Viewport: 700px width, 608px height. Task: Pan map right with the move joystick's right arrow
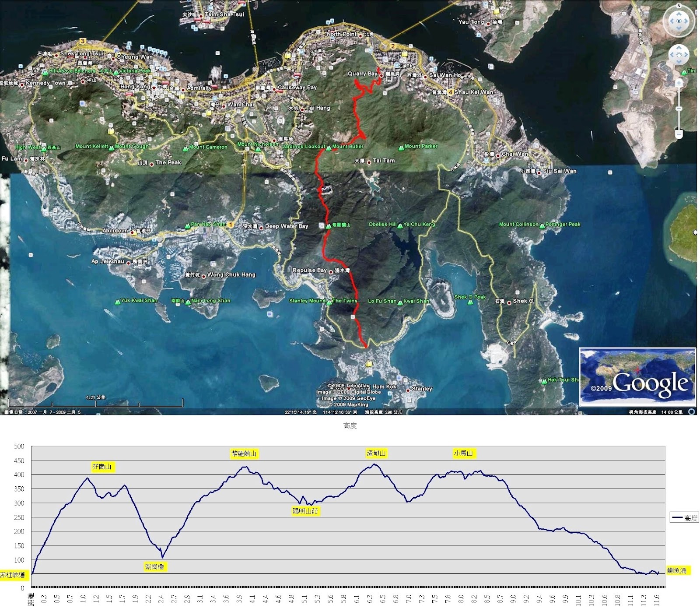point(686,55)
